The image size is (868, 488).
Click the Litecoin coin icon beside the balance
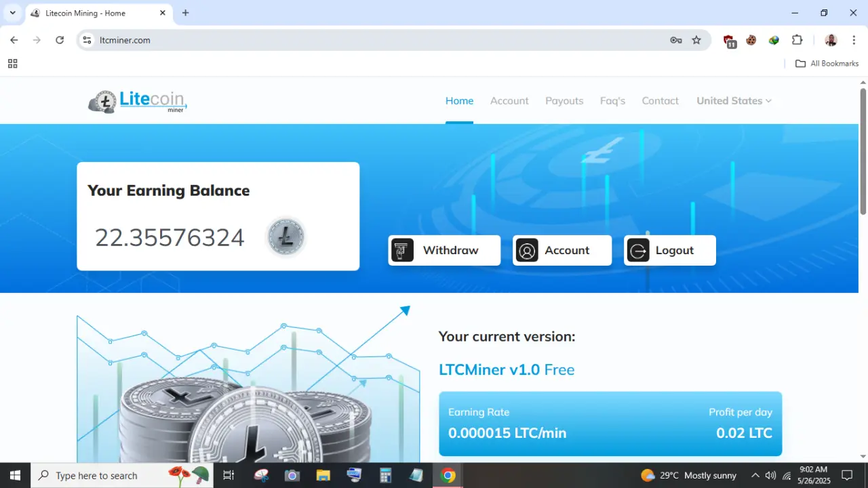(x=285, y=237)
